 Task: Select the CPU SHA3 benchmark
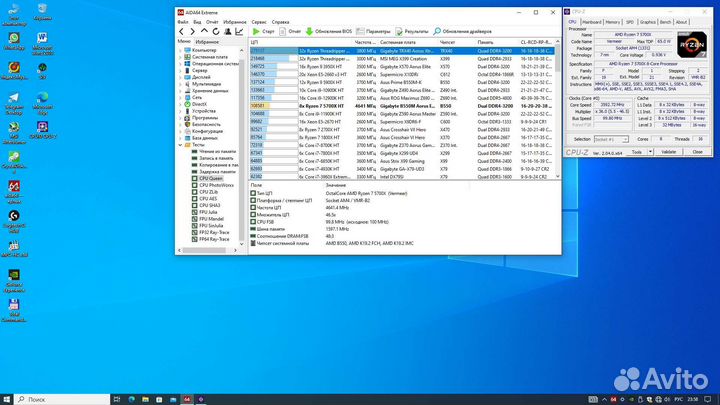pos(209,205)
